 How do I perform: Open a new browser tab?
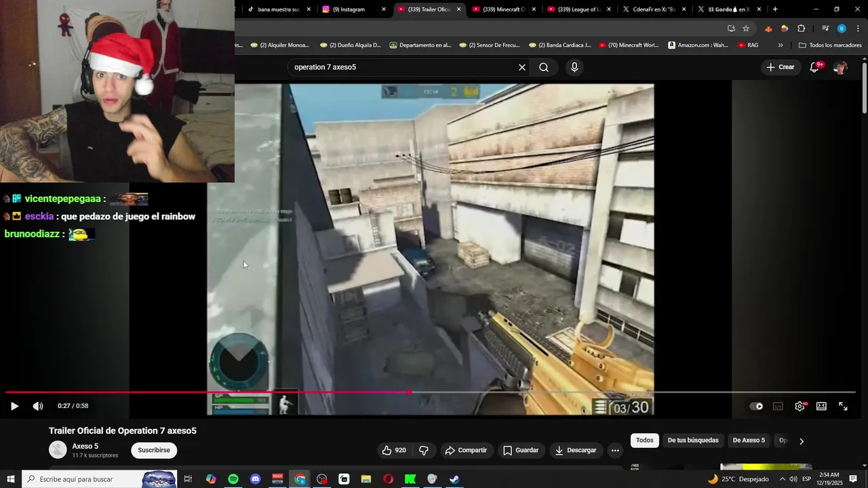pyautogui.click(x=775, y=9)
